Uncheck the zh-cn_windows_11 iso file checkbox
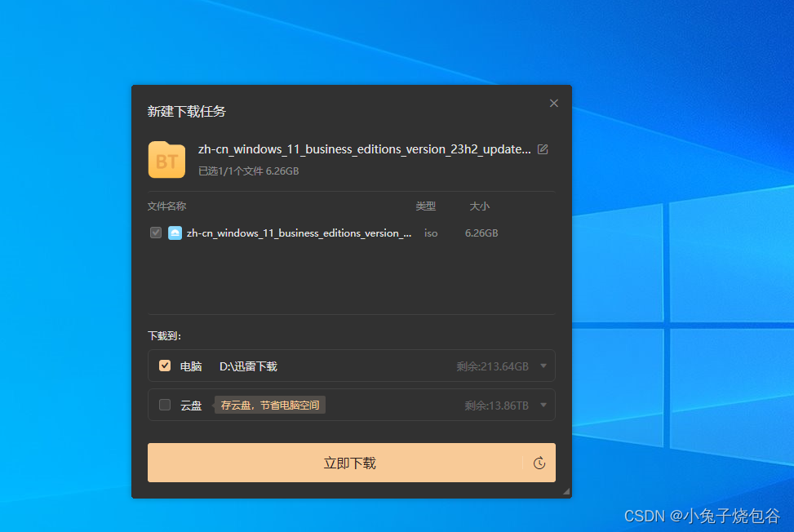The image size is (794, 532). point(156,233)
